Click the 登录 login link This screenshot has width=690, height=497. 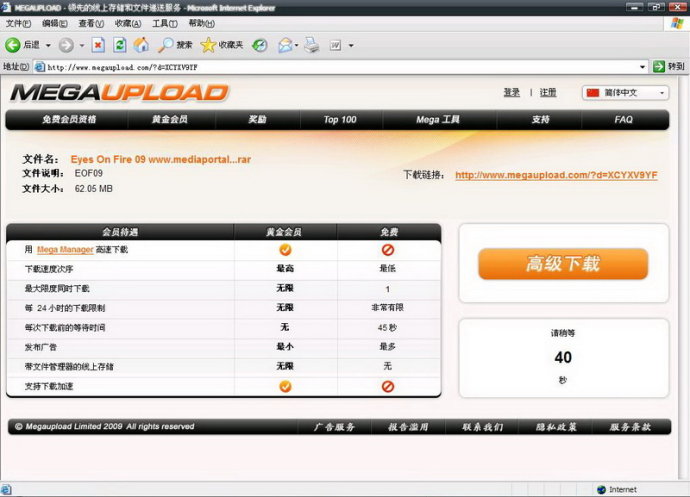pyautogui.click(x=511, y=92)
